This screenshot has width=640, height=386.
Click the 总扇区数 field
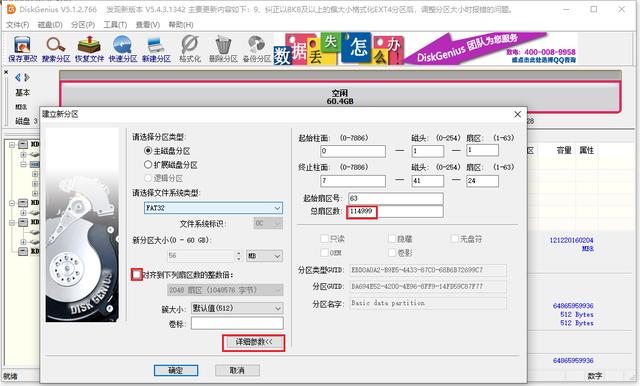pos(396,211)
